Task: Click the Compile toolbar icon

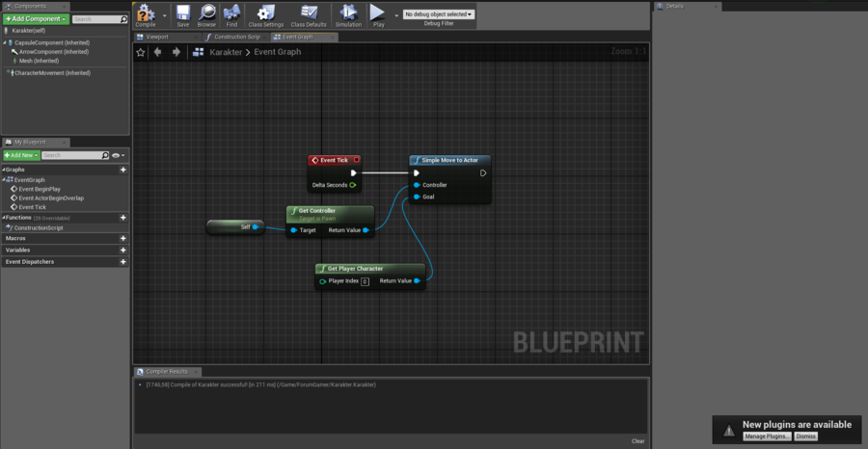Action: tap(146, 15)
